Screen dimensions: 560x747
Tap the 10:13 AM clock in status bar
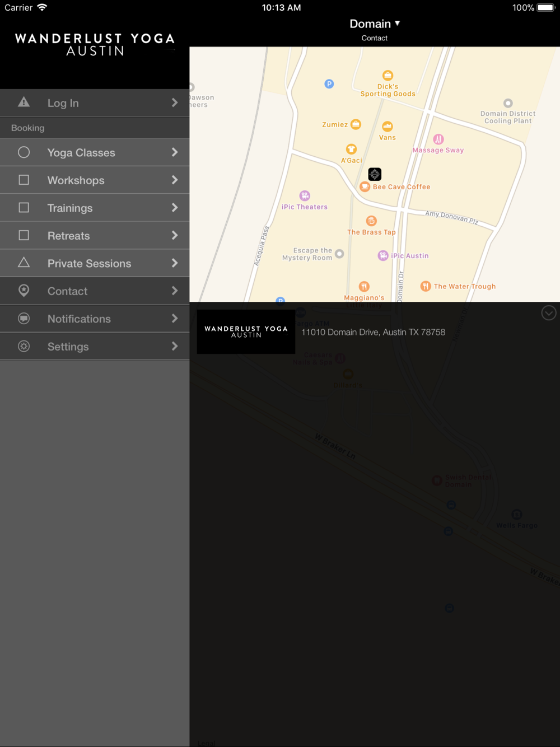point(281,8)
